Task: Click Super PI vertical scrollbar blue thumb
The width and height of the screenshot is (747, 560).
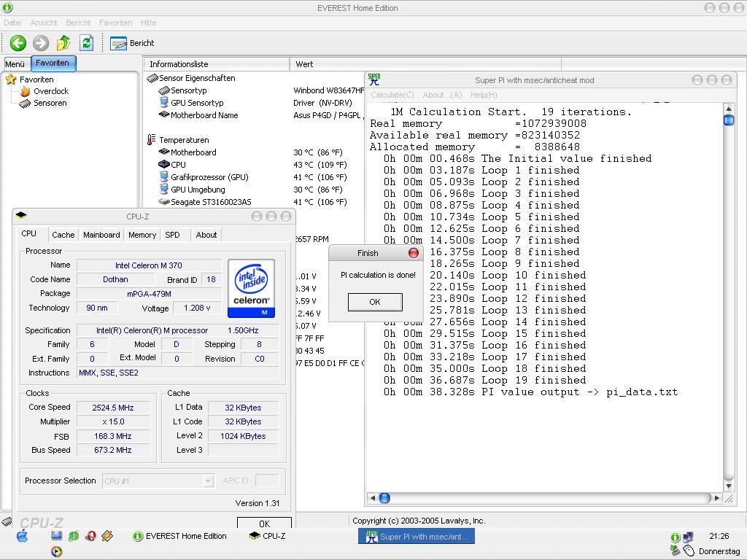Action: pos(729,120)
